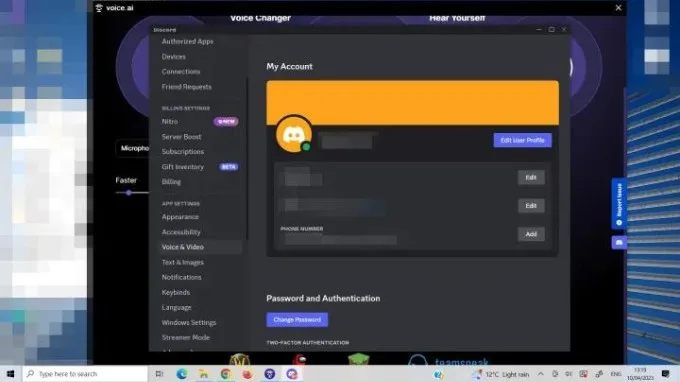Go to Streamer Mode settings
680x382 pixels.
coord(186,337)
